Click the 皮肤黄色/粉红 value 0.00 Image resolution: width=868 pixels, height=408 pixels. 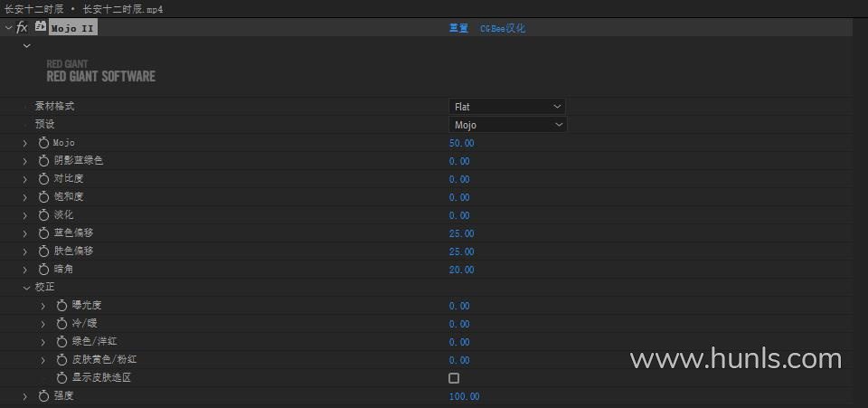point(459,360)
